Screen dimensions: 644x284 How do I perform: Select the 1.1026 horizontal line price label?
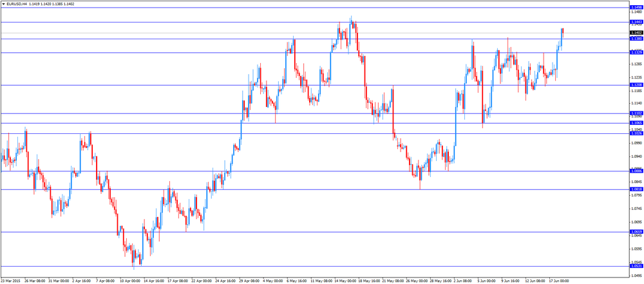[636, 133]
